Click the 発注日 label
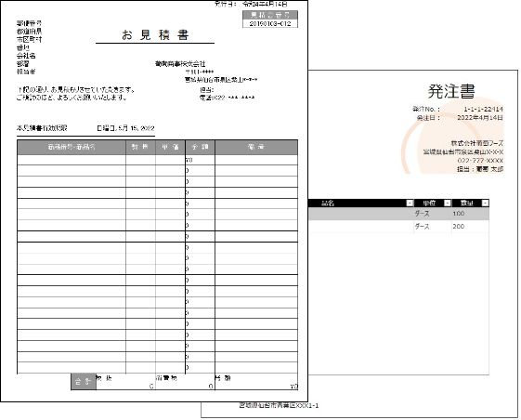The image size is (521, 420). point(428,118)
